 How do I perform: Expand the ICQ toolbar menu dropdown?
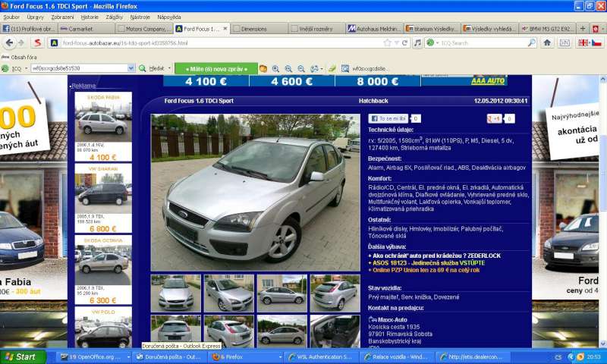click(x=25, y=68)
